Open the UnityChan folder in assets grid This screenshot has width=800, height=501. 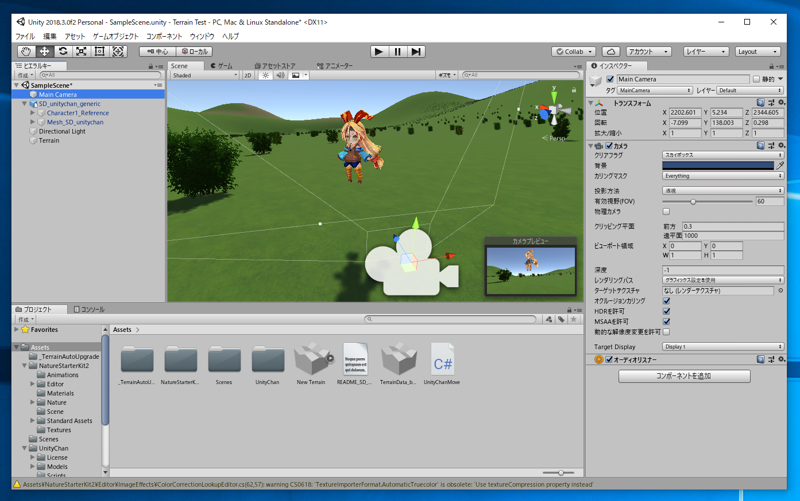pyautogui.click(x=268, y=364)
